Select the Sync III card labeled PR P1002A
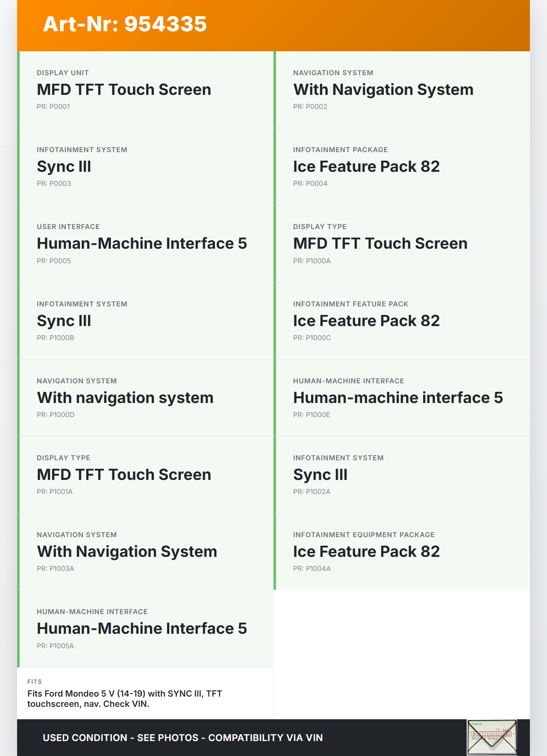 click(402, 475)
